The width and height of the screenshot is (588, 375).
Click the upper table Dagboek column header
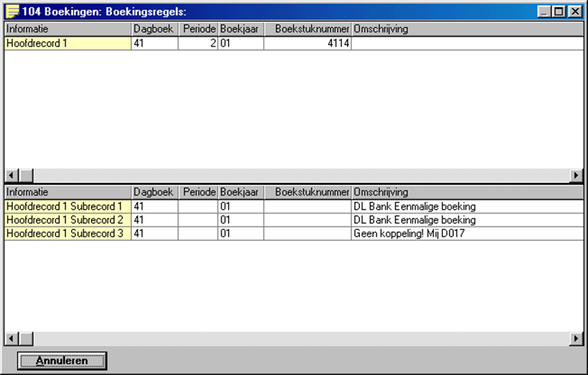click(154, 29)
